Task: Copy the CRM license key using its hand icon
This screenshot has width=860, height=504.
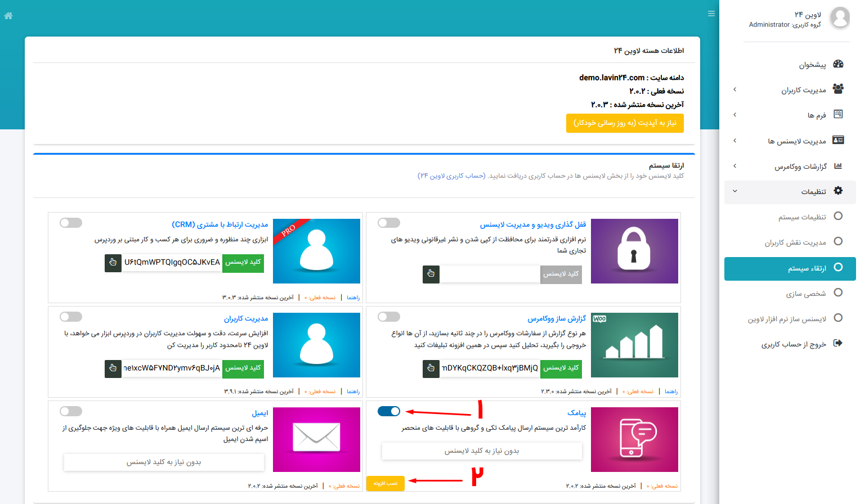Action: [113, 263]
